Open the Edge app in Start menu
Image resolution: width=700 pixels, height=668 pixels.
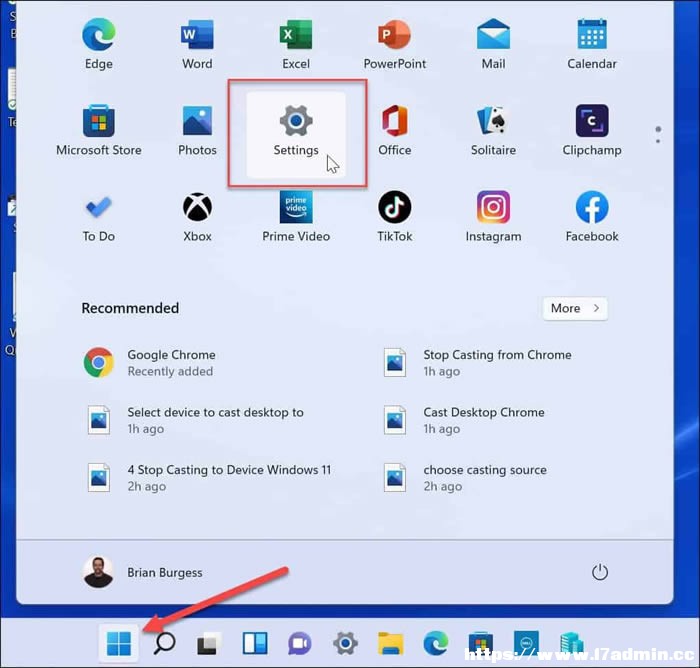tap(99, 44)
